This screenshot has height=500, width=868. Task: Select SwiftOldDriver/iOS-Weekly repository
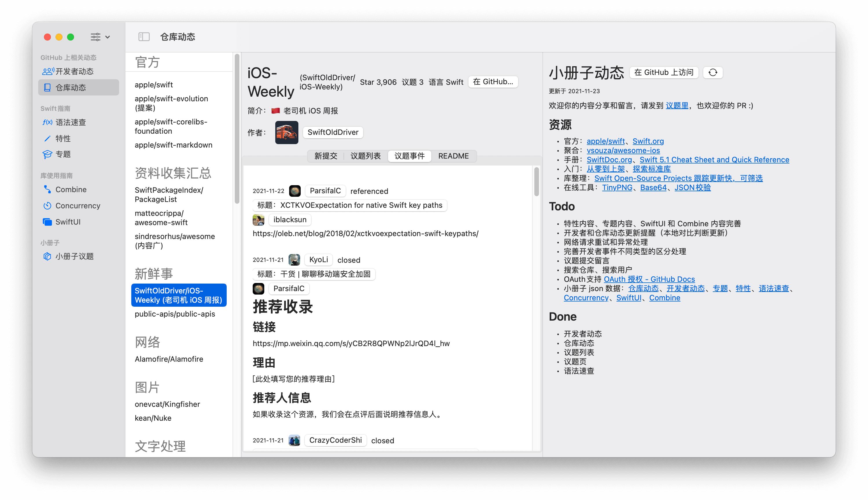click(x=179, y=295)
